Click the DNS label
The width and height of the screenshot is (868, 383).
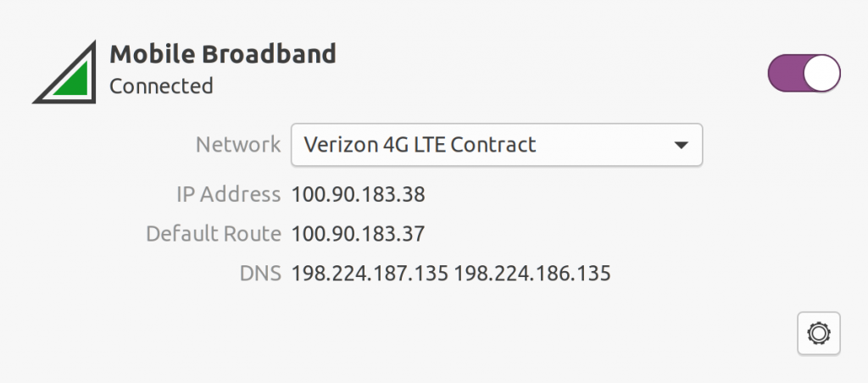[x=260, y=274]
